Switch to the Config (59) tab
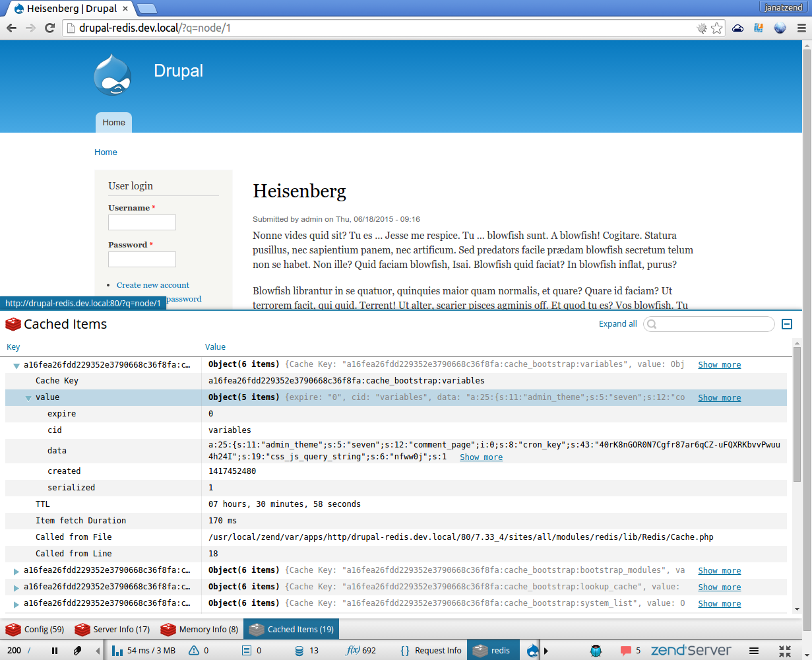The height and width of the screenshot is (660, 812). pyautogui.click(x=35, y=630)
